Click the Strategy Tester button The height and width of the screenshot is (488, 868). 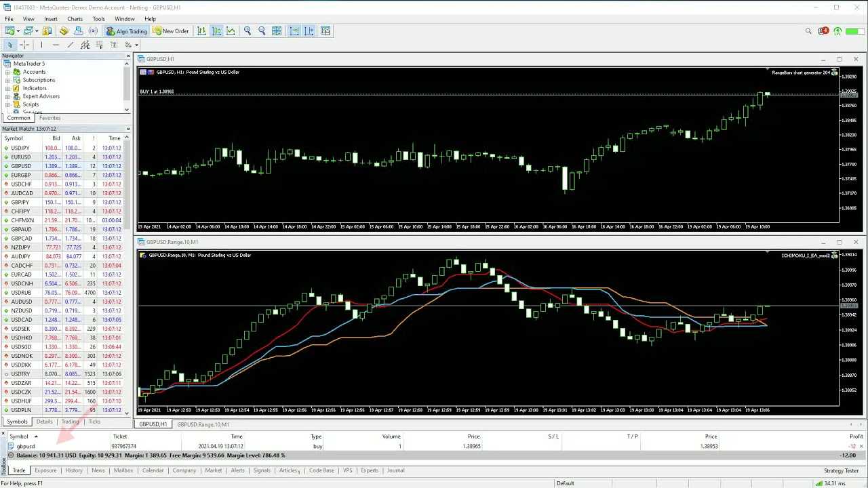(841, 470)
